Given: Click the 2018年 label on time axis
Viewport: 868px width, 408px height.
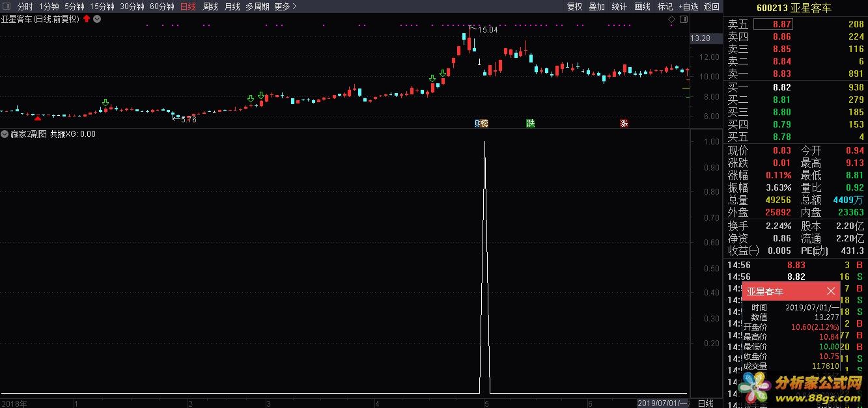Looking at the screenshot, I should pos(14,403).
